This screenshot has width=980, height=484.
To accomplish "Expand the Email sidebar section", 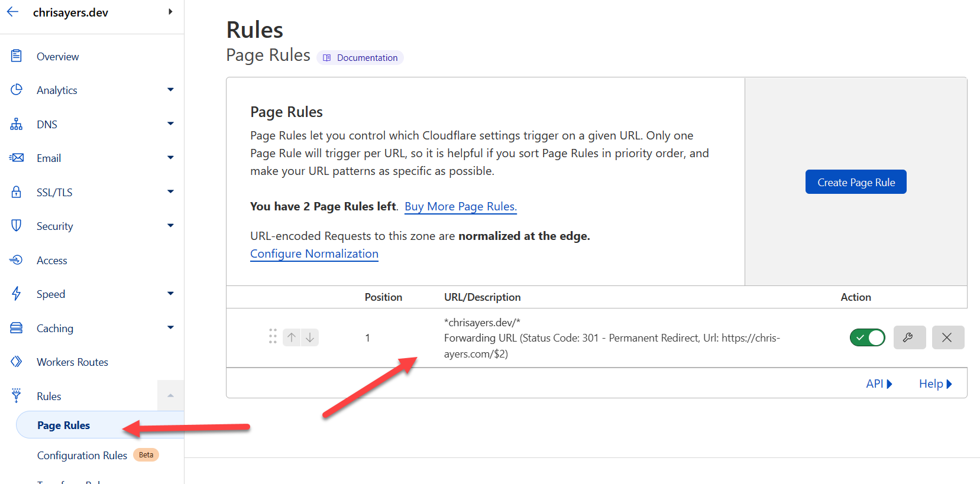I will [170, 158].
